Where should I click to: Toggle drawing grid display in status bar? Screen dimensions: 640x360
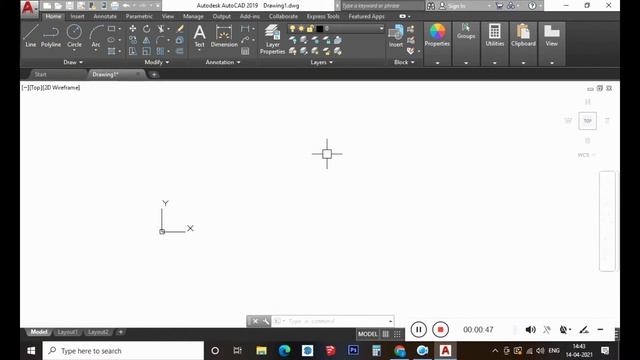386,334
